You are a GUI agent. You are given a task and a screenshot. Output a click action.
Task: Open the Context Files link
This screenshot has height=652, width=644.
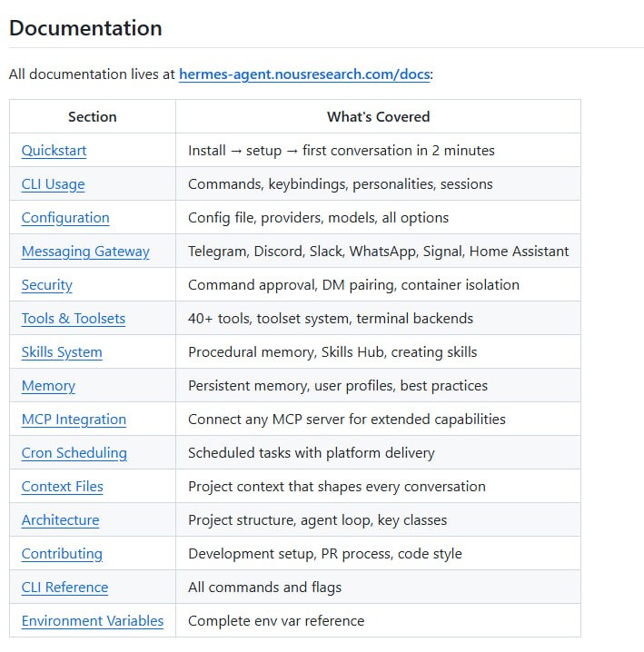pyautogui.click(x=62, y=487)
